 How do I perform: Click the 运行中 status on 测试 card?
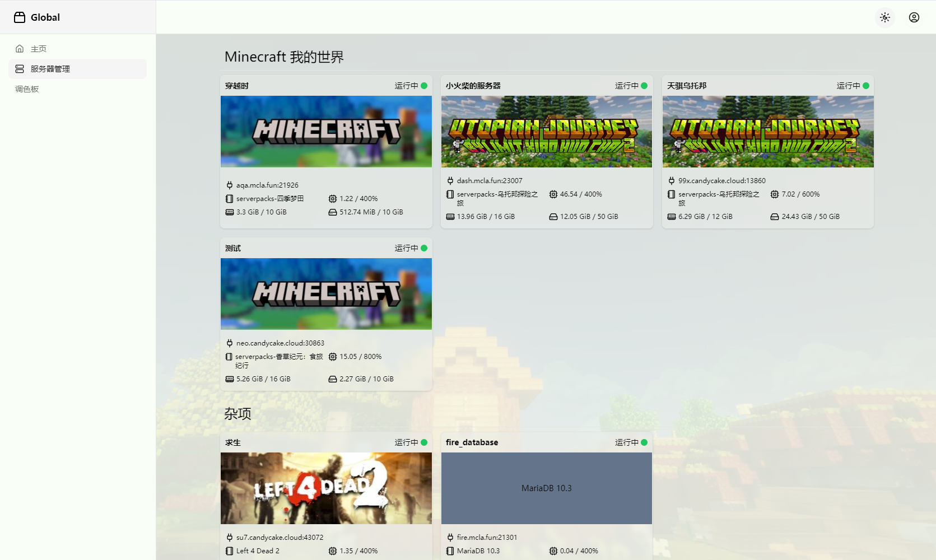(x=406, y=248)
